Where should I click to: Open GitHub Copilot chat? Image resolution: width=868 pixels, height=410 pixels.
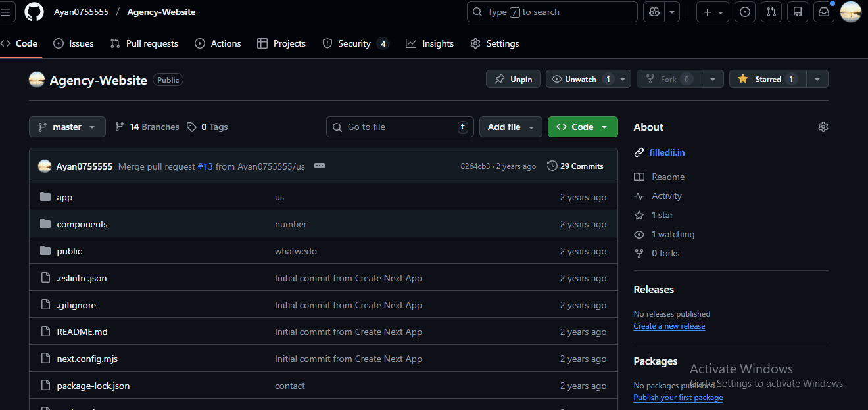653,11
